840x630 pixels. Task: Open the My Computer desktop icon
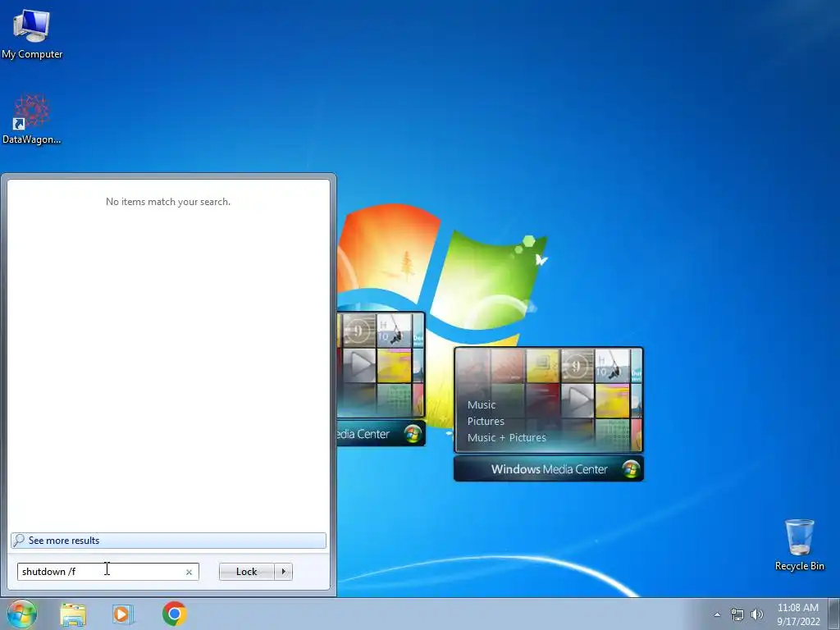coord(32,33)
